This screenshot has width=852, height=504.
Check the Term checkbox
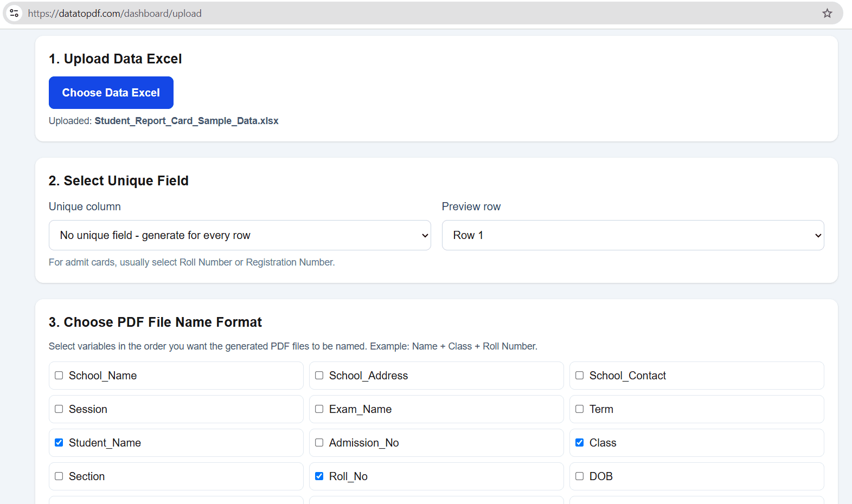[580, 409]
